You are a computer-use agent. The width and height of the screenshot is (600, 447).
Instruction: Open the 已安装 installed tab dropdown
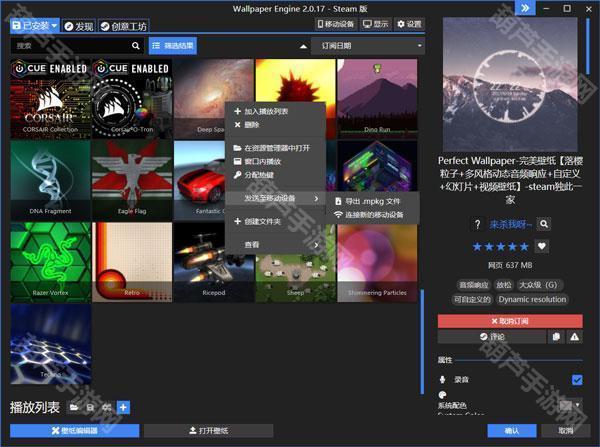(34, 26)
